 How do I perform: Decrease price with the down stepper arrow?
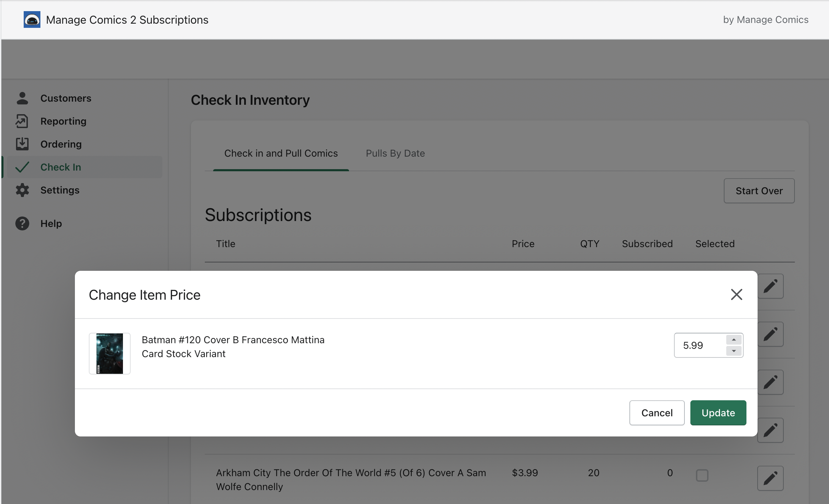pyautogui.click(x=734, y=351)
